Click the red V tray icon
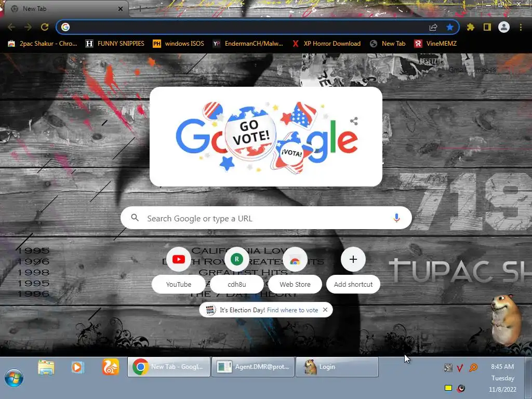Screen dimensions: 532x399 tap(460, 368)
